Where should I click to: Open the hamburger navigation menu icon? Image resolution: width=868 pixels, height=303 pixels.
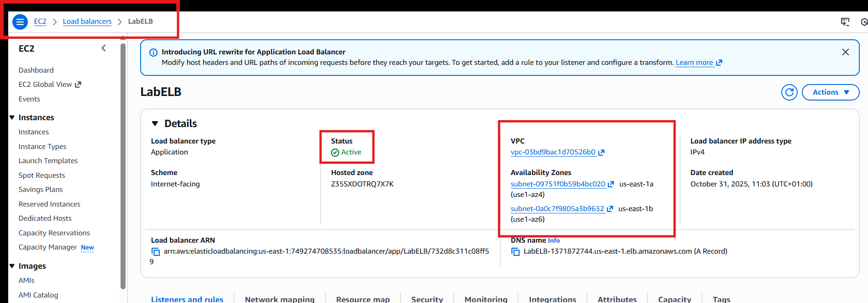[20, 21]
